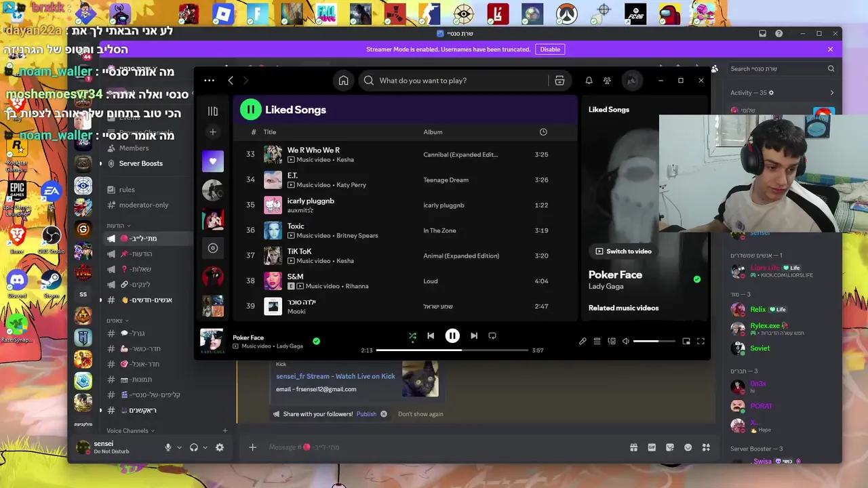Open microphone input options arrow
Viewport: 868px width, 488px height.
click(x=179, y=447)
